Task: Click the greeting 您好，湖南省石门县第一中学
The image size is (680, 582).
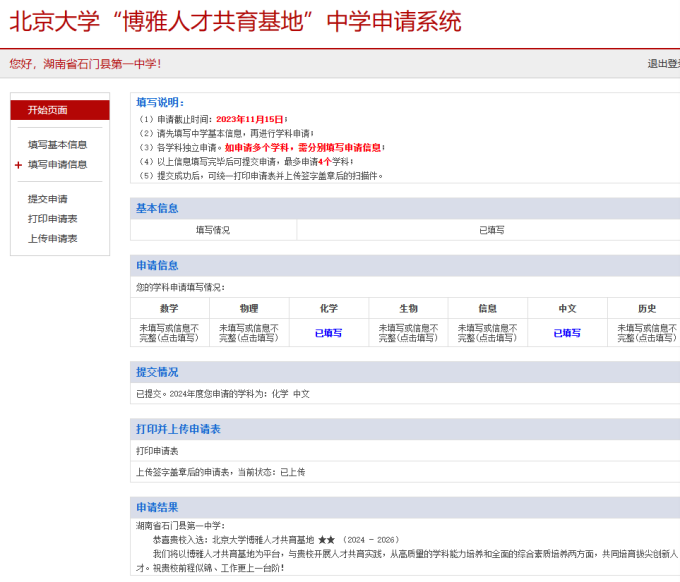Action: 85,64
